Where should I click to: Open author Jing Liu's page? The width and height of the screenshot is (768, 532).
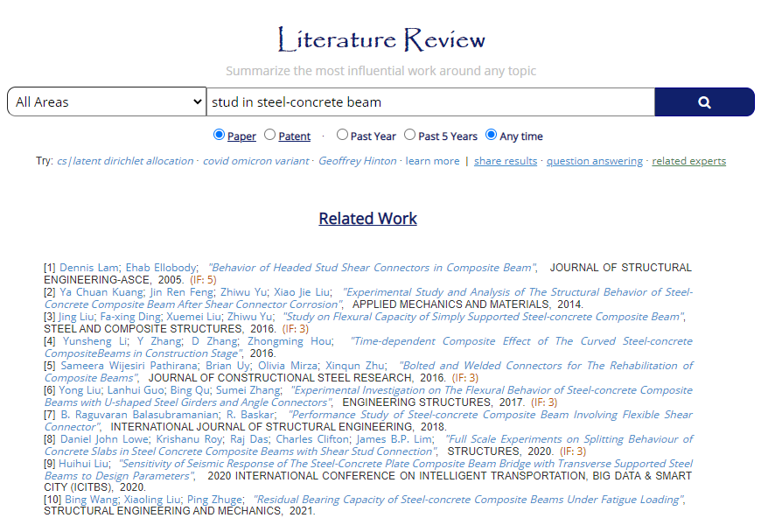[75, 317]
